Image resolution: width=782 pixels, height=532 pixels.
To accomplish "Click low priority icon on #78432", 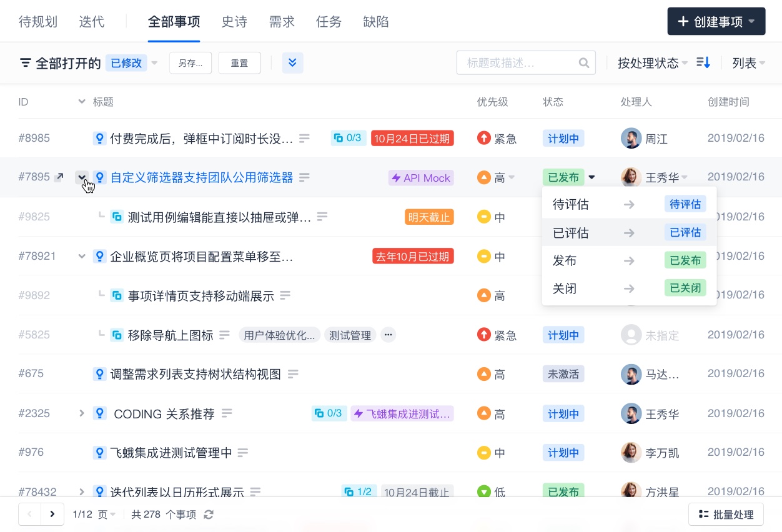I will coord(483,492).
